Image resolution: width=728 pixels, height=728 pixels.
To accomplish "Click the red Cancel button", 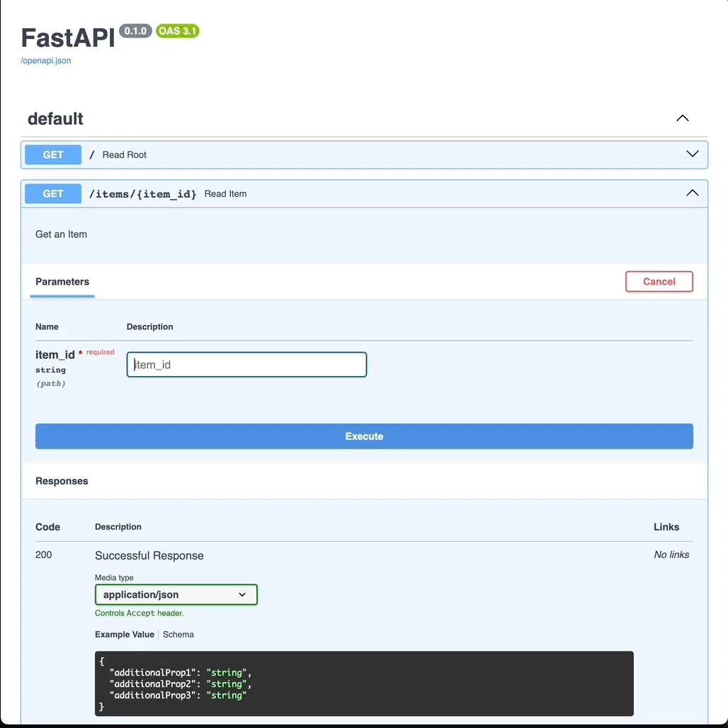I will pyautogui.click(x=659, y=281).
